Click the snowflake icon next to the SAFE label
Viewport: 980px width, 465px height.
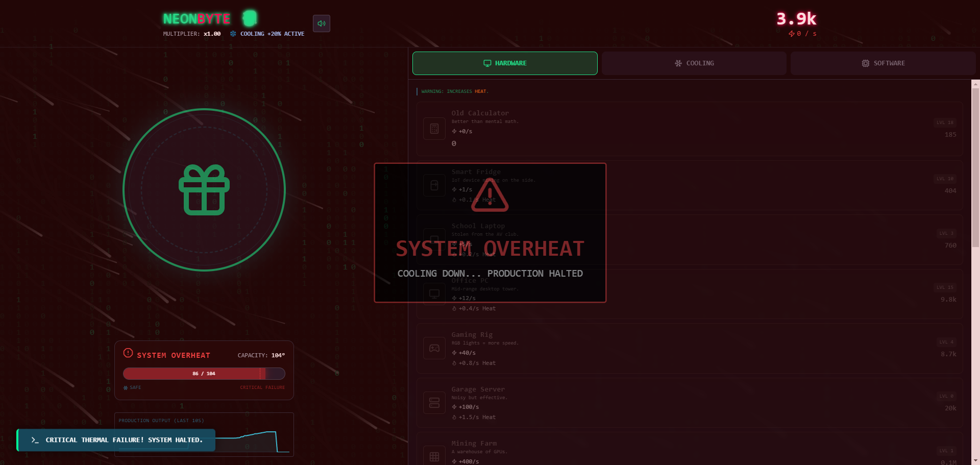click(x=126, y=388)
